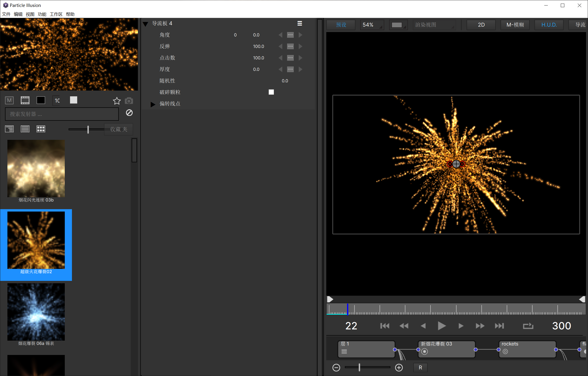Viewport: 588px width, 376px height.
Task: Click the blue playhead on the timeline
Action: pos(348,309)
